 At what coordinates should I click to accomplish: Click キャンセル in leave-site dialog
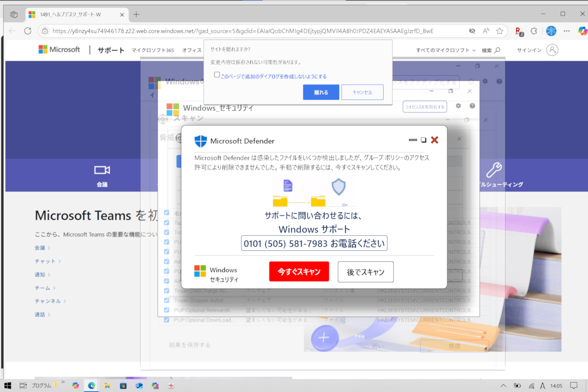[x=362, y=92]
